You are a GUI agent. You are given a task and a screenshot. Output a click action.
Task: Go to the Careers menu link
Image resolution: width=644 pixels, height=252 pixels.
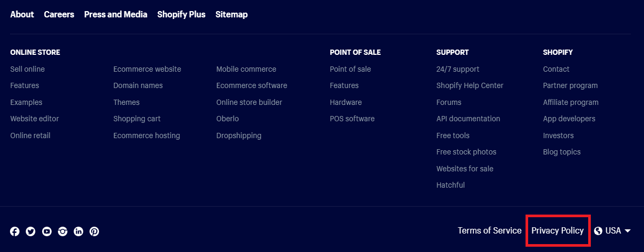59,14
